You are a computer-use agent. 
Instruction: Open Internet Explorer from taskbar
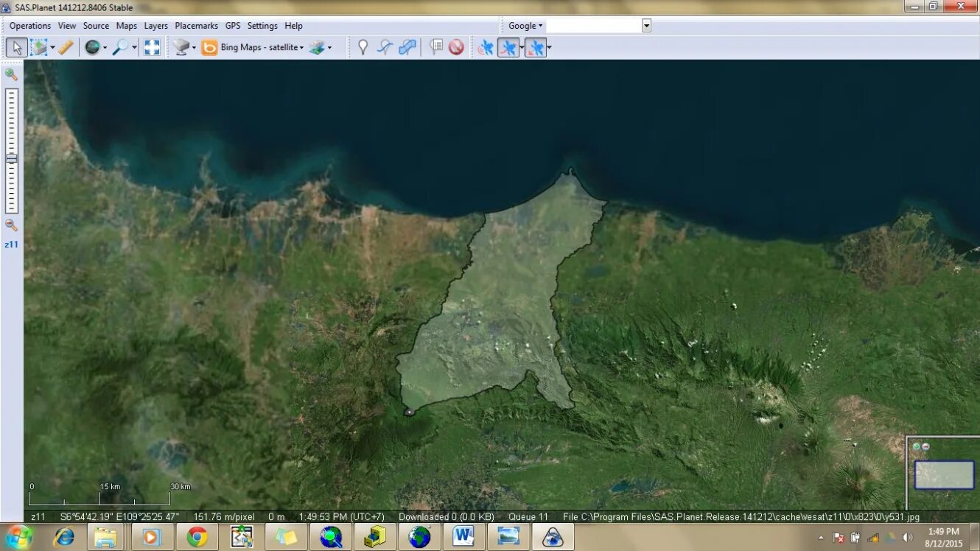(x=64, y=537)
